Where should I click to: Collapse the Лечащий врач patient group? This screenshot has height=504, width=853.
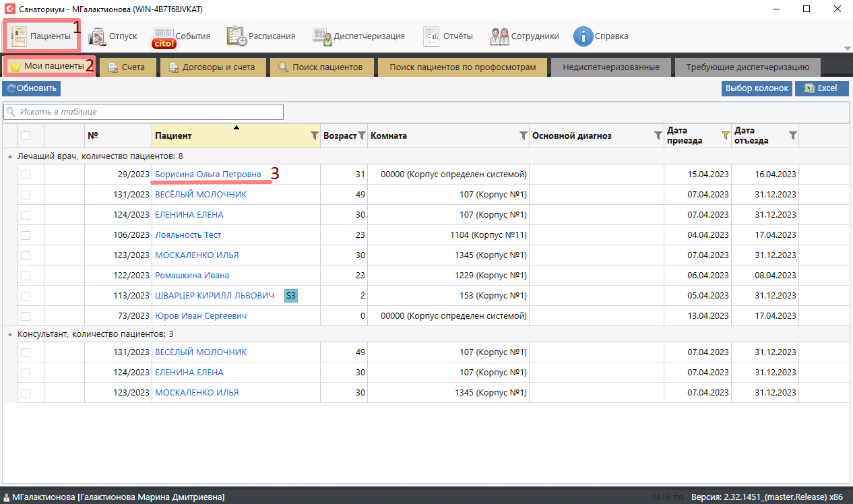[9, 156]
